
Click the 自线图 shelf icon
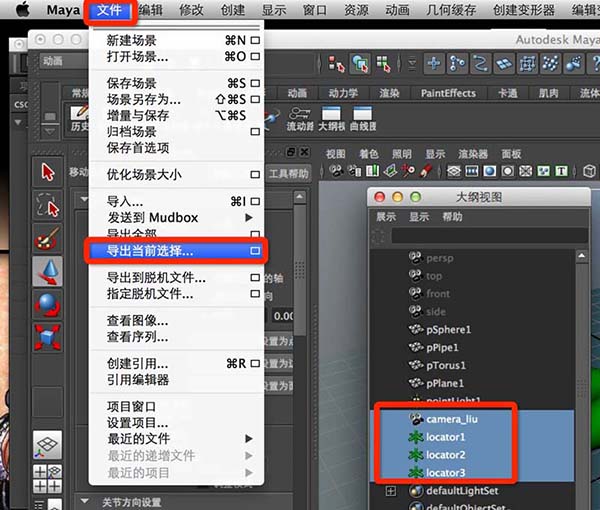pos(363,118)
